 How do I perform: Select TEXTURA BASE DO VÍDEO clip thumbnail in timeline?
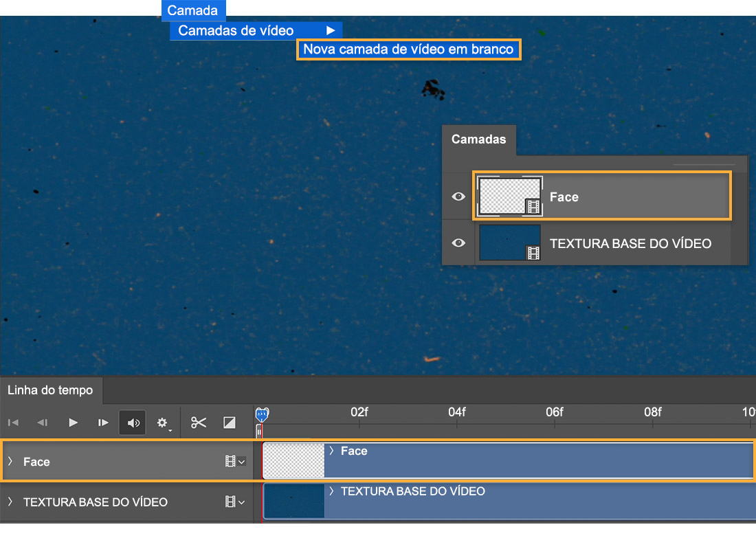pos(293,502)
